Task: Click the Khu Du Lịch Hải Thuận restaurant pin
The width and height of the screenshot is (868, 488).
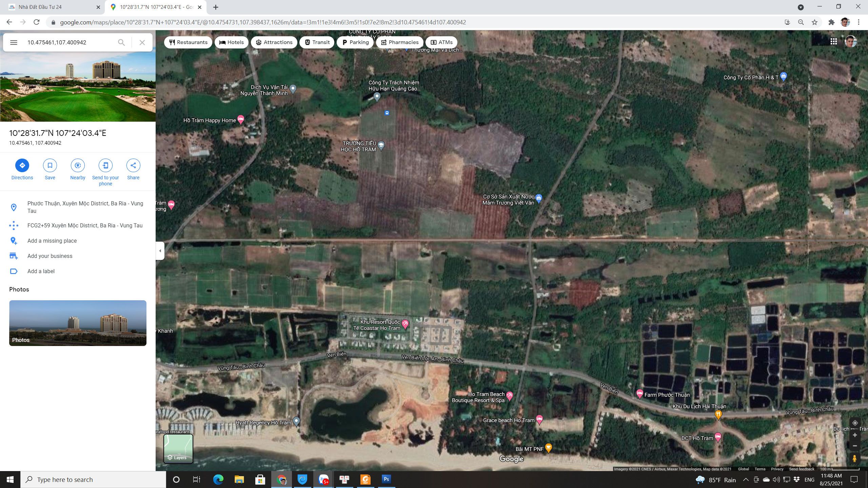Action: [x=718, y=415]
